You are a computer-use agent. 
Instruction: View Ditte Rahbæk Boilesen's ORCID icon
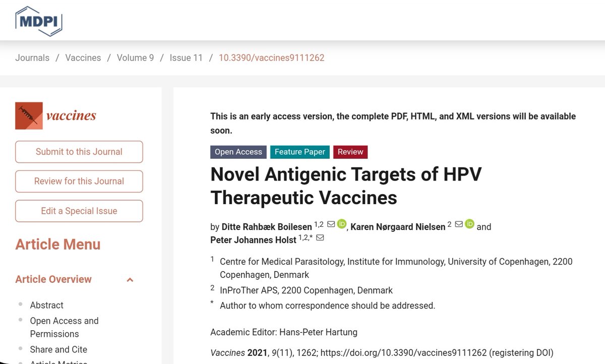coord(342,224)
